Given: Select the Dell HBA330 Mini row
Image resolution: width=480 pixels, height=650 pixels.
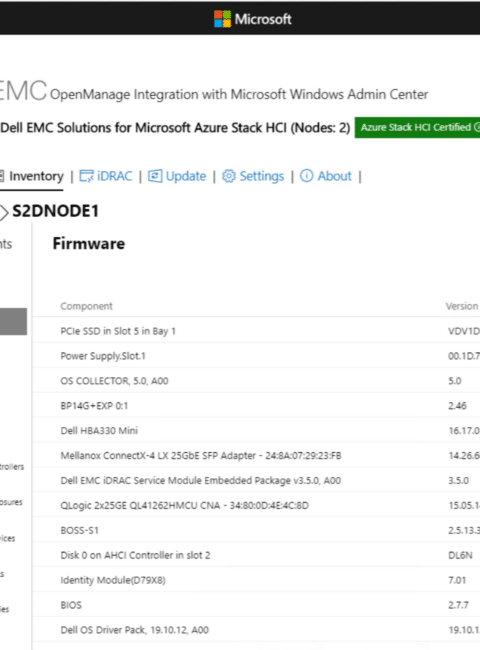Looking at the screenshot, I should point(256,431).
